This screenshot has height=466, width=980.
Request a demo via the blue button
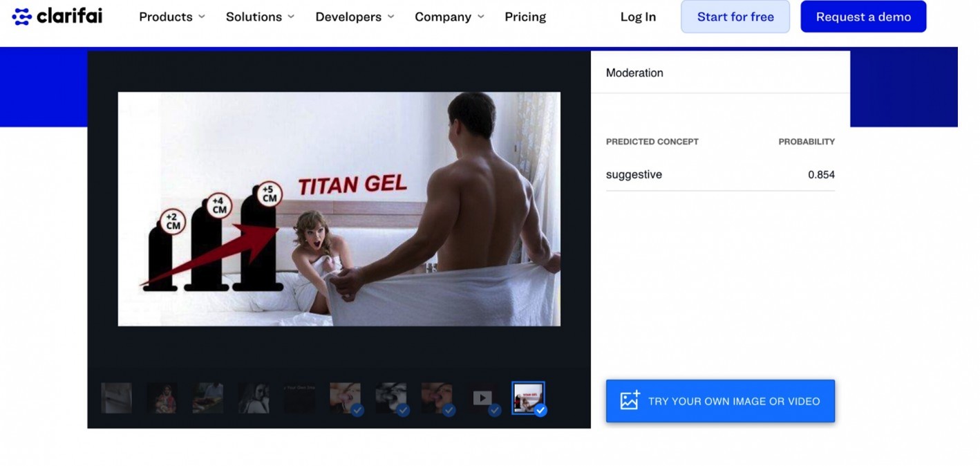(863, 17)
